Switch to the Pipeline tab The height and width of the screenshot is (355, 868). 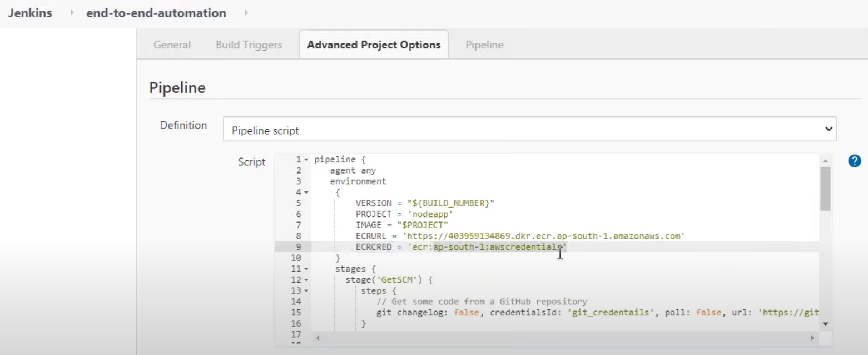click(484, 45)
